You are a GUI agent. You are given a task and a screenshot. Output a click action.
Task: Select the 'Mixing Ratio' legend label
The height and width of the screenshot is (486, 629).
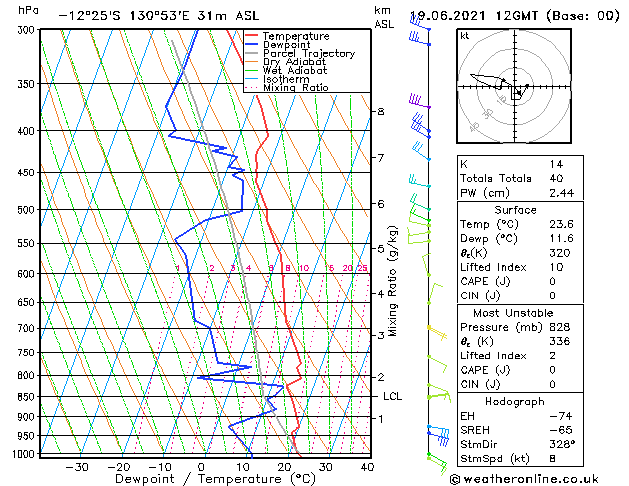tap(296, 87)
